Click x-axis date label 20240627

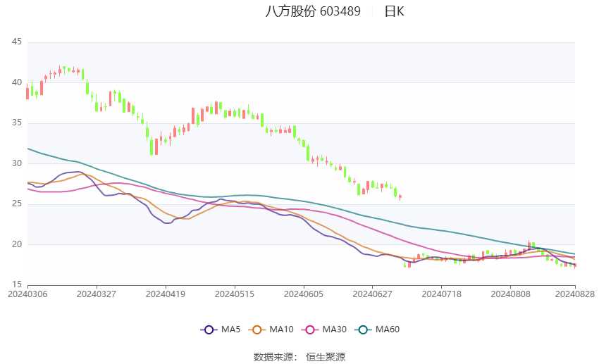click(373, 294)
